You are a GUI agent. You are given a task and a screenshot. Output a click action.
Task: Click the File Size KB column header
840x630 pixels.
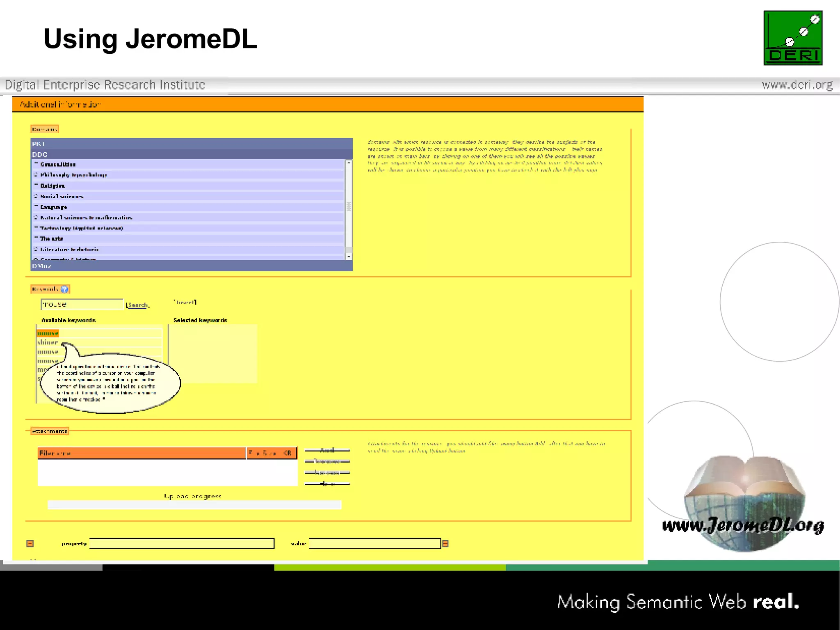pyautogui.click(x=272, y=453)
